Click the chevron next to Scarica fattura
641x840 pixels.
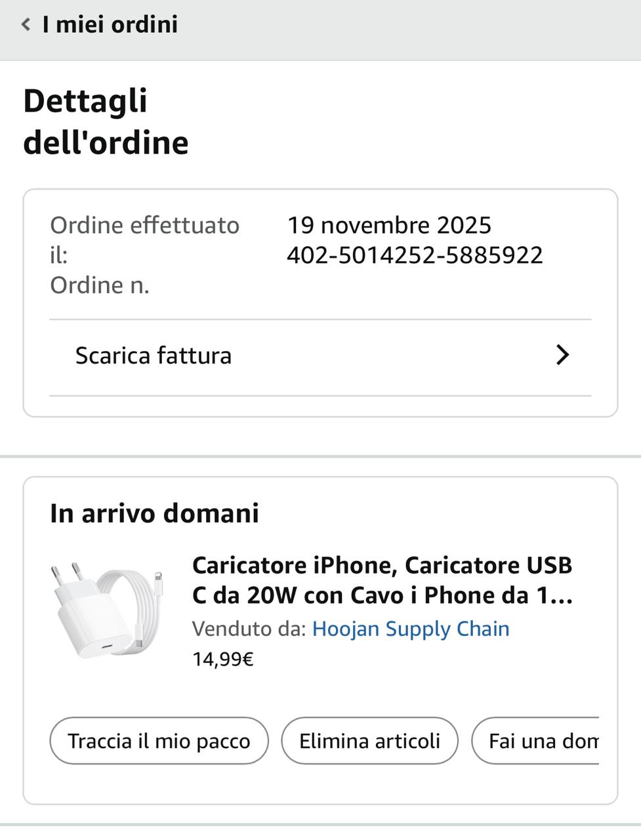coord(562,356)
